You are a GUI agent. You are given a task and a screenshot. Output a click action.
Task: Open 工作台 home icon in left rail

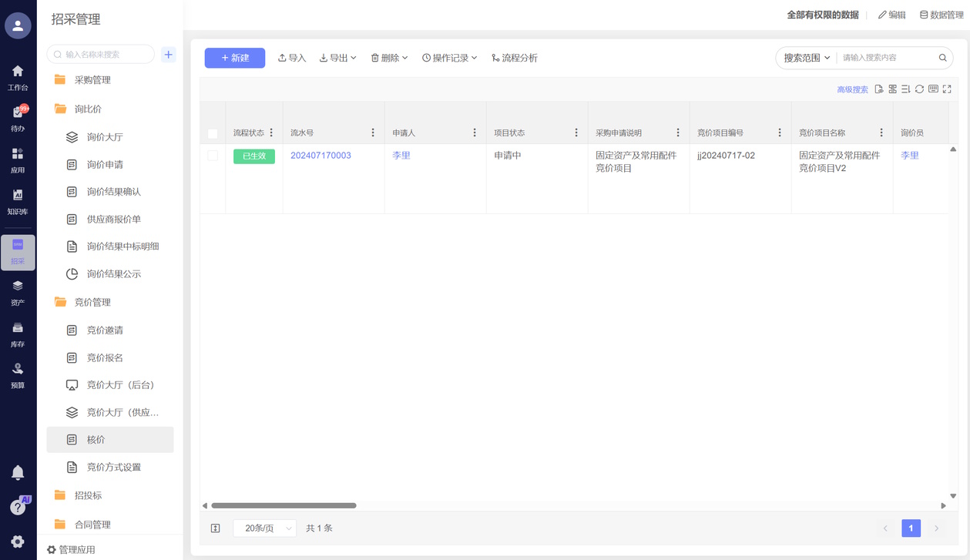pyautogui.click(x=18, y=78)
